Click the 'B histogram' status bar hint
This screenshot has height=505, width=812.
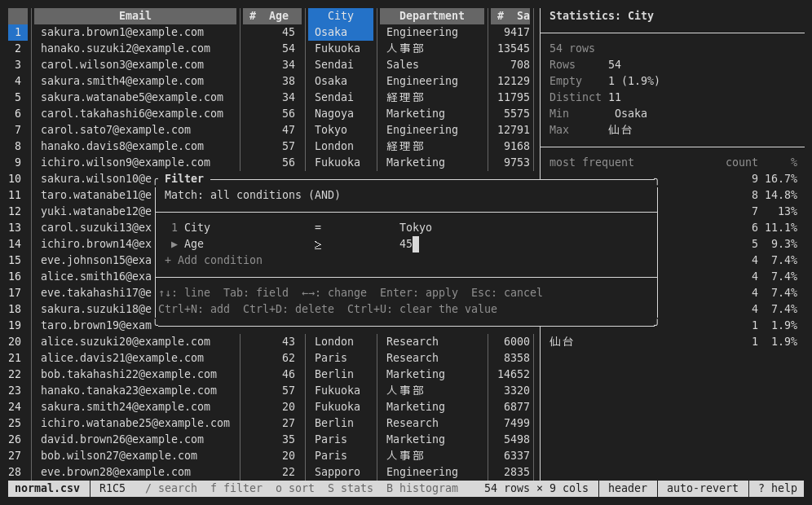click(x=421, y=488)
